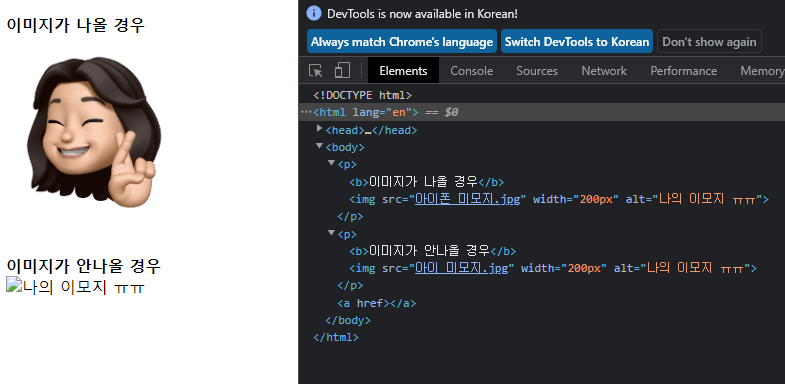Click the closing /p tag of first paragraph
Viewport: 785px width, 384px height.
[x=350, y=217]
